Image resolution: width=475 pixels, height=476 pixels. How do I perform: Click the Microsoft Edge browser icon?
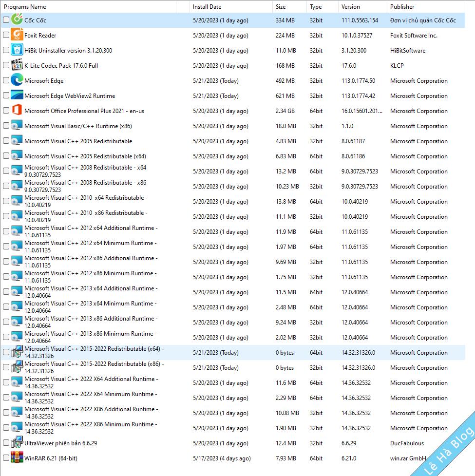click(x=17, y=80)
